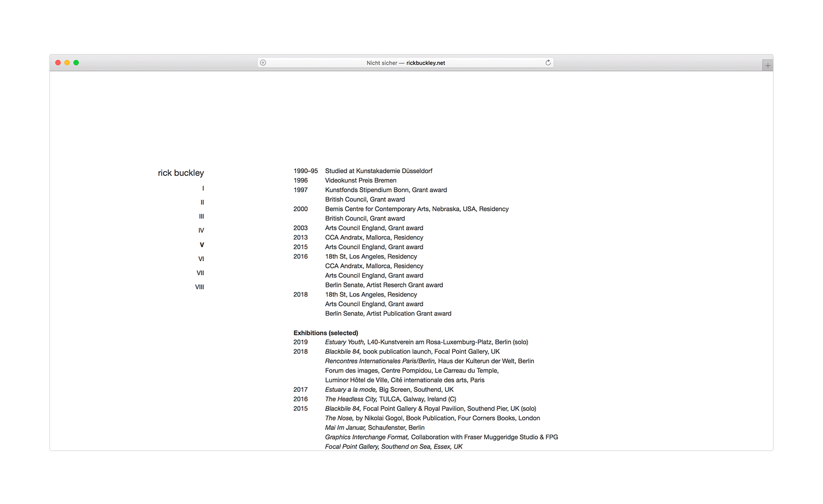This screenshot has height=504, width=823.
Task: Minimize the window with yellow button
Action: (x=67, y=63)
